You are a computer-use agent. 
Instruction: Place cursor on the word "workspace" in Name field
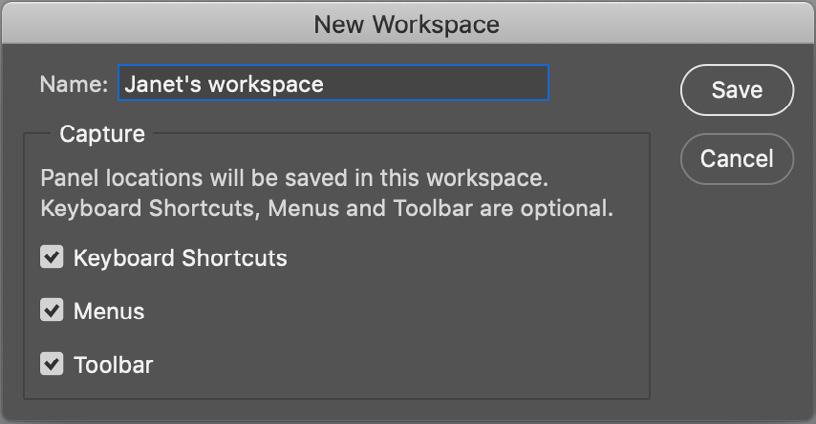click(x=266, y=85)
